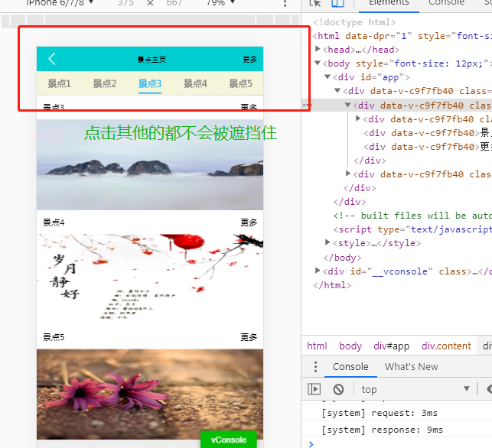The image size is (492, 448).
Task: Switch to the 景点5 tab
Action: point(241,83)
